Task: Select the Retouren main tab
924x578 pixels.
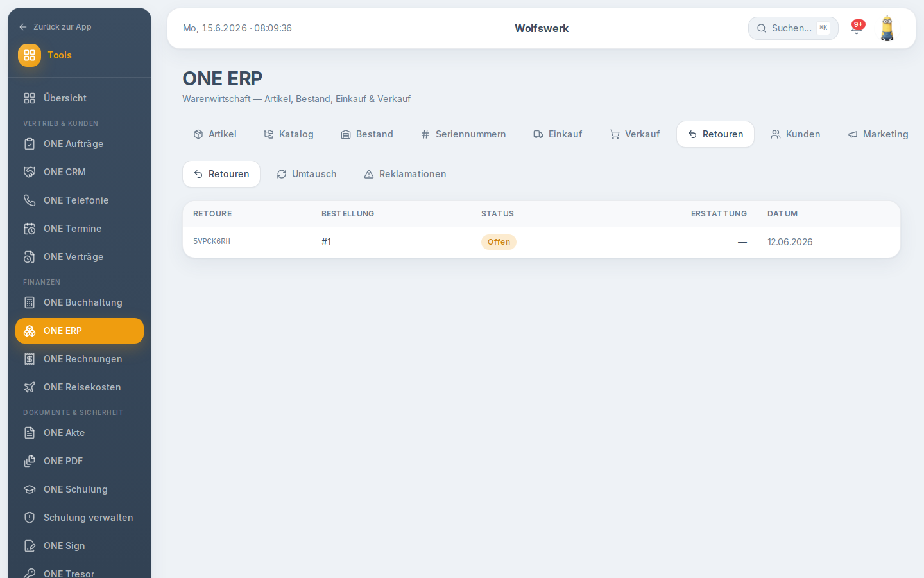Action: coord(715,134)
